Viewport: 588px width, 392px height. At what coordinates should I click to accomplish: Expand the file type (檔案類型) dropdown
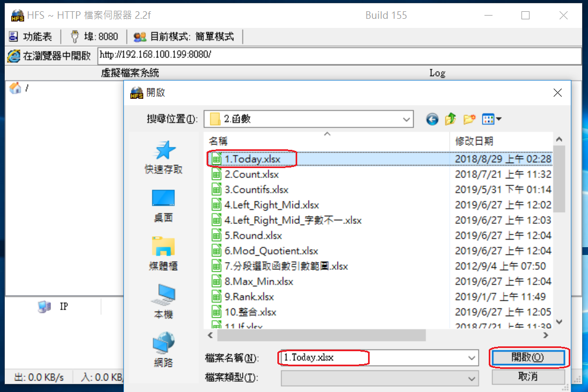472,379
